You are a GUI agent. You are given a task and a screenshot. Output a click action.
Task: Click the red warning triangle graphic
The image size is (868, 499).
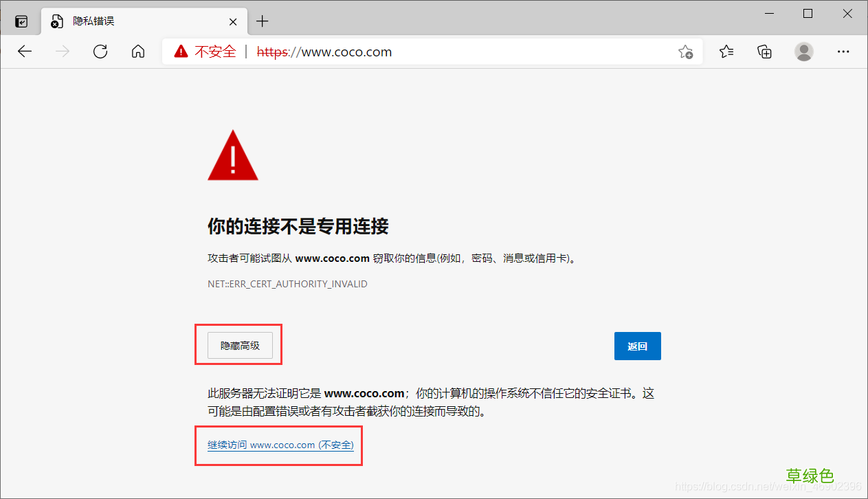coord(232,155)
